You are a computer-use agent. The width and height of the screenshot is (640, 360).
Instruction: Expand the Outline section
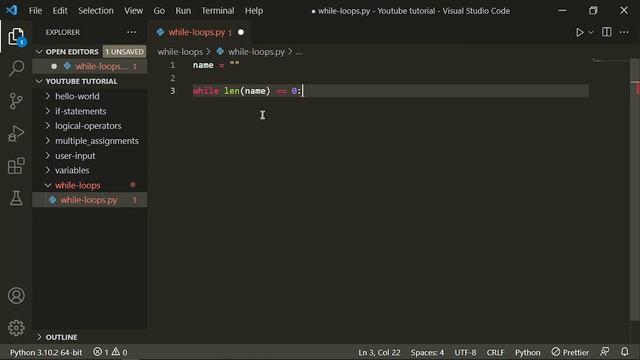coord(89,337)
